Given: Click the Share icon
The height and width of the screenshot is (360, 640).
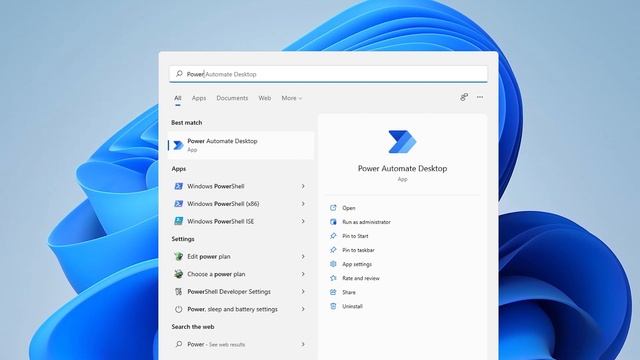Looking at the screenshot, I should pos(333,292).
